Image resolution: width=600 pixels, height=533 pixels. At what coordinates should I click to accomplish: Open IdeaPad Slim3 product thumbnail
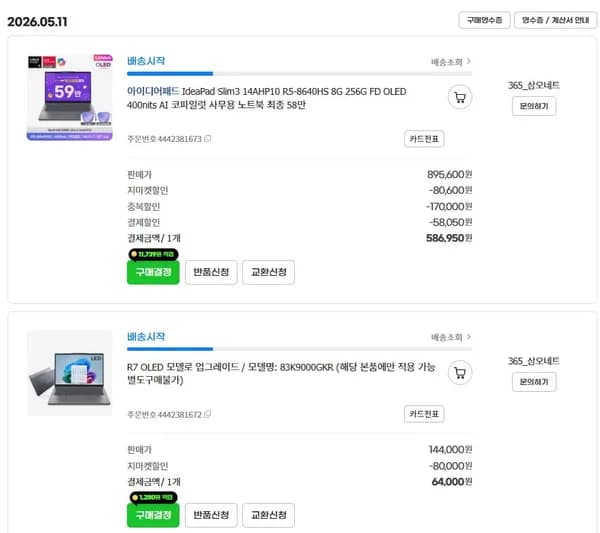click(x=70, y=98)
